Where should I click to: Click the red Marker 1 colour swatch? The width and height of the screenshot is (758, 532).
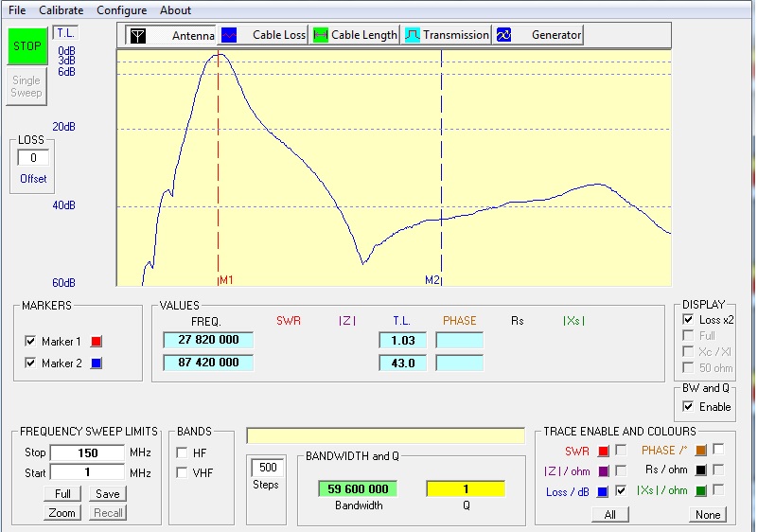(96, 342)
